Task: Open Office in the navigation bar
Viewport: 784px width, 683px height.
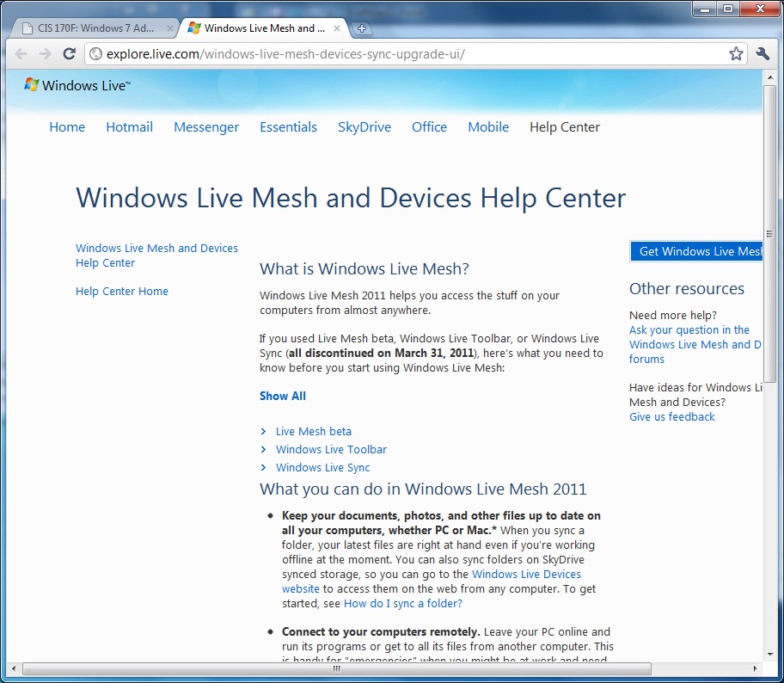Action: (x=430, y=127)
